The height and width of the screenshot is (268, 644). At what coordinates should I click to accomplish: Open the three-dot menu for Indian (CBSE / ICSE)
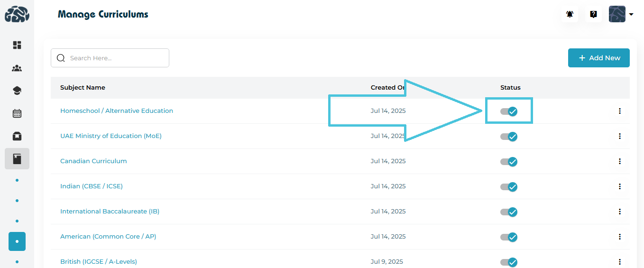620,186
